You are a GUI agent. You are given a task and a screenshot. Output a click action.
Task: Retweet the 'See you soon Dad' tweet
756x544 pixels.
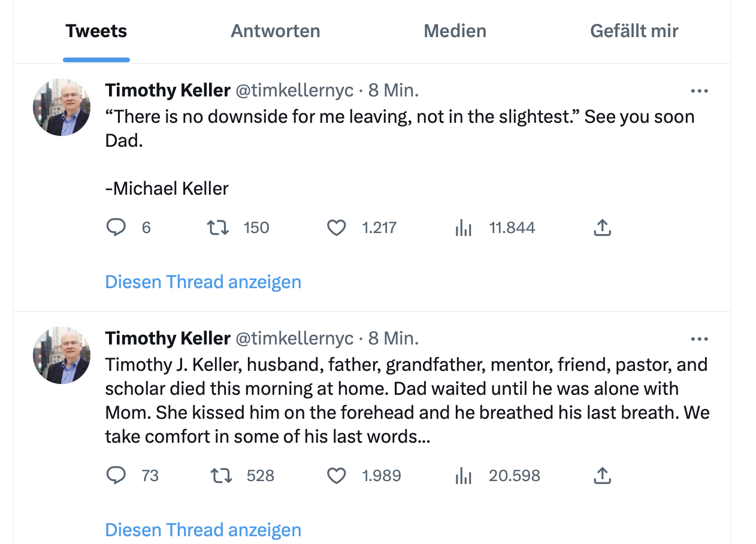pyautogui.click(x=217, y=228)
